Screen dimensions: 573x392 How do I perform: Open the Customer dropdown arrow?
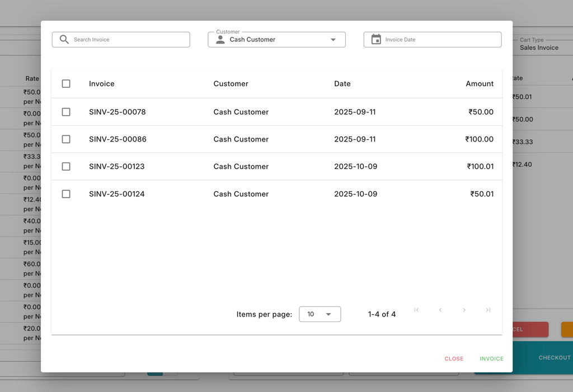pos(333,40)
